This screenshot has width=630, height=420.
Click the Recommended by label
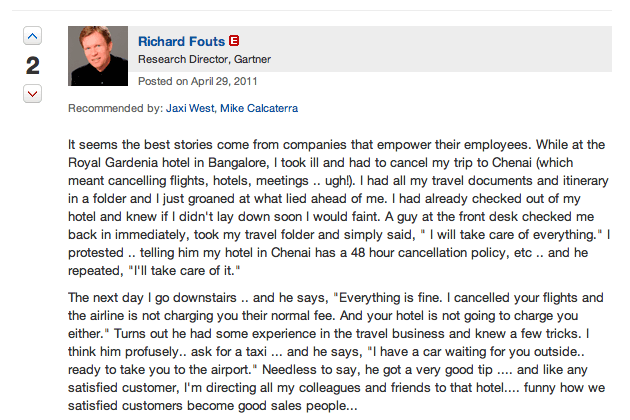115,108
